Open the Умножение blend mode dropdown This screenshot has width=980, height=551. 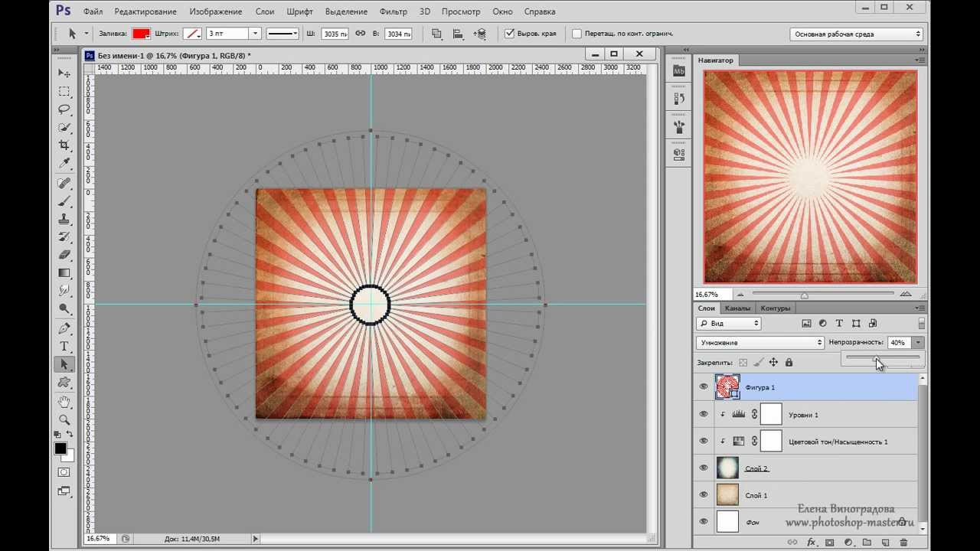pos(759,343)
